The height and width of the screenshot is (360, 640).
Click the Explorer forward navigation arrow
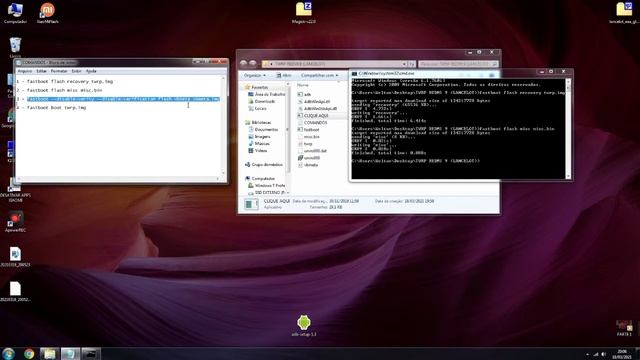[253, 63]
